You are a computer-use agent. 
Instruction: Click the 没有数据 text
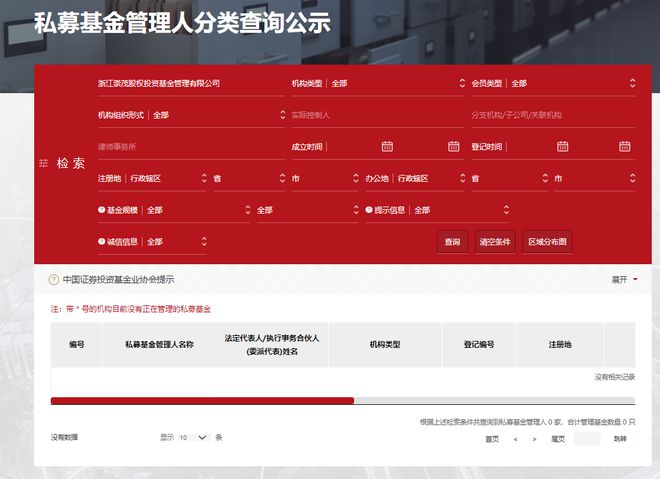coord(64,437)
